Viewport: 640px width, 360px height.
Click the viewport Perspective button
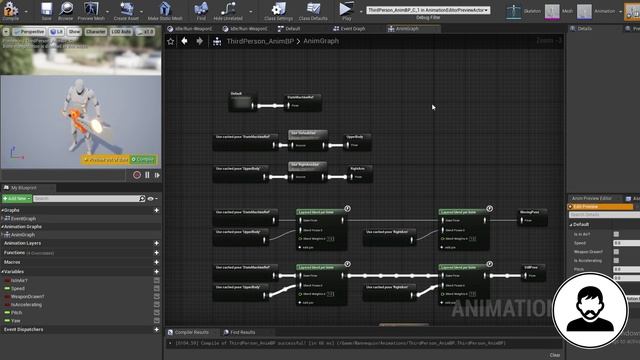29,31
